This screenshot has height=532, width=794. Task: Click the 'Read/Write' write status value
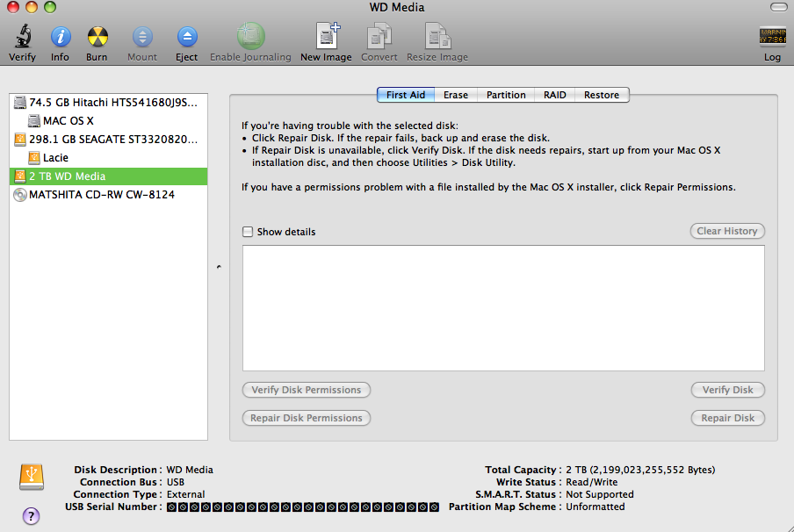tap(591, 482)
